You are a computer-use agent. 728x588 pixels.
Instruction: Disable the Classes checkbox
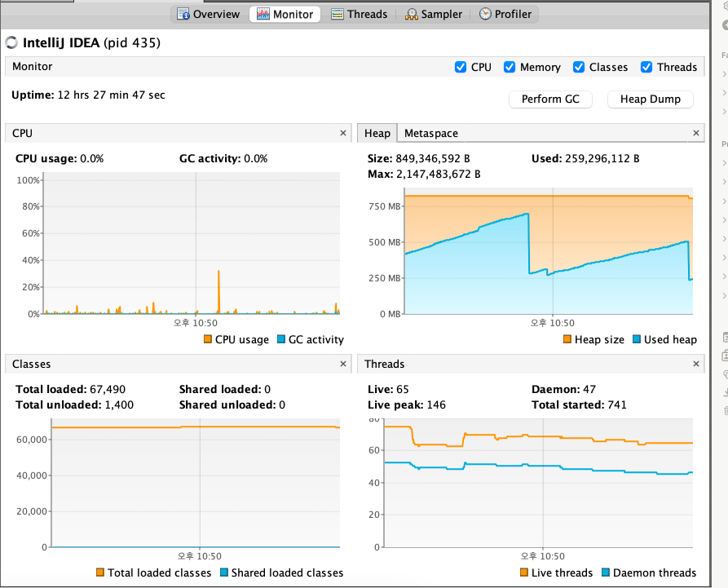pyautogui.click(x=579, y=67)
